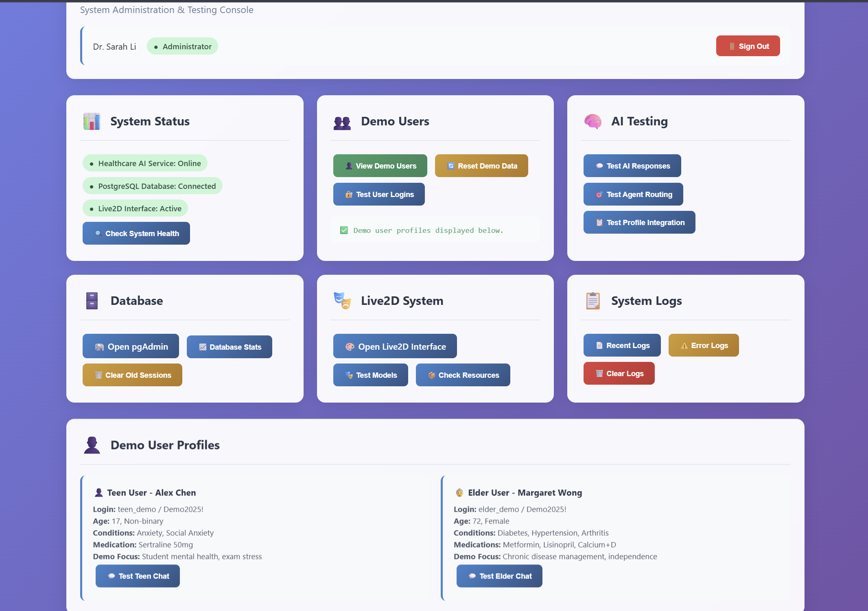Click the Administrator role badge
This screenshot has width=868, height=611.
coord(182,46)
